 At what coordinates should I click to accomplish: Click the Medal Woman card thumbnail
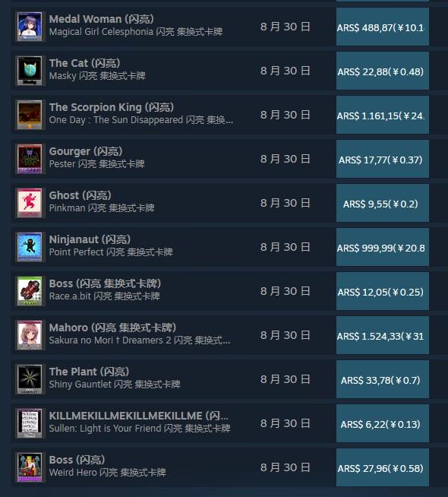(30, 27)
